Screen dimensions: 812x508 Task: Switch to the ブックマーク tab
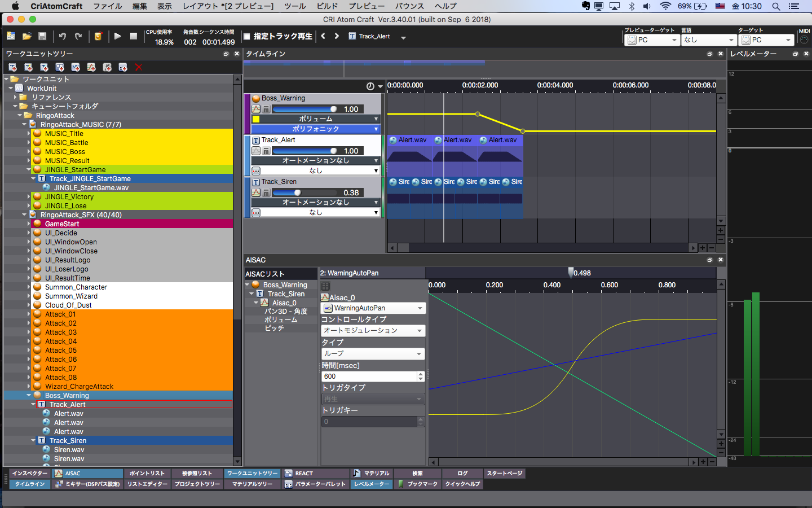418,484
